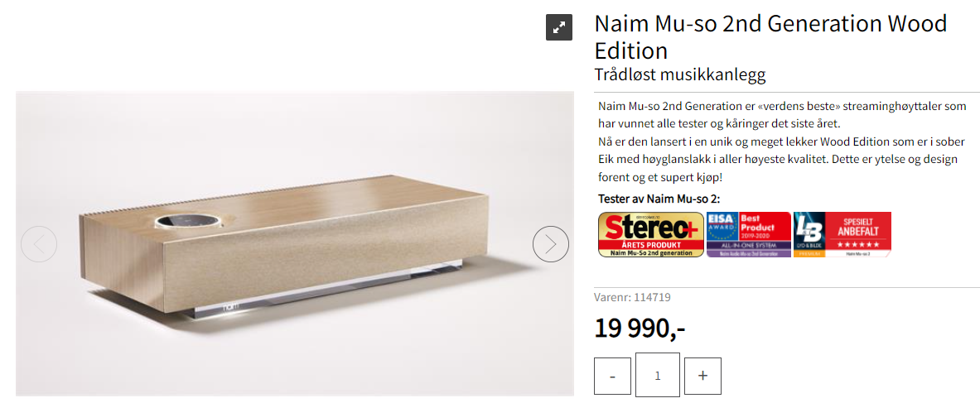Click the Tester av Naim Mu-so 2 heading
Screen dimensions: 980x403
(x=659, y=199)
